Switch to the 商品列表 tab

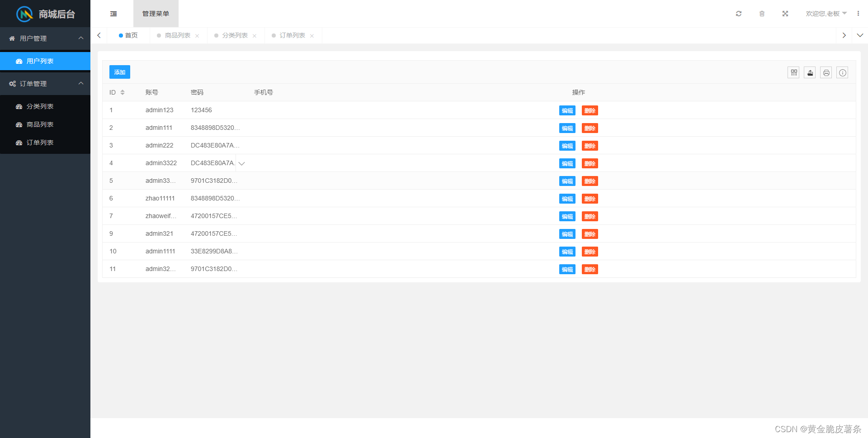tap(178, 35)
